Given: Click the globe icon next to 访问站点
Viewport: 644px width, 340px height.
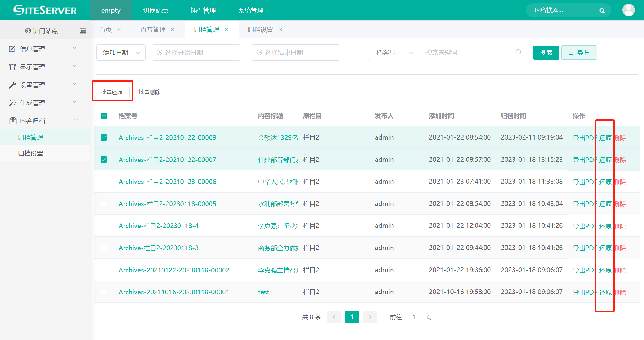Looking at the screenshot, I should coord(28,31).
